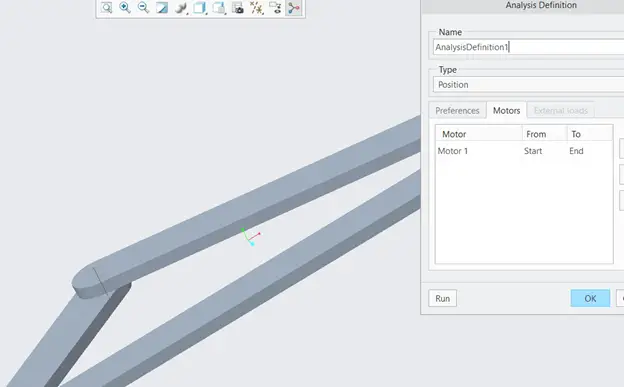Click the Refit zoom icon
Image resolution: width=624 pixels, height=387 pixels.
click(106, 8)
